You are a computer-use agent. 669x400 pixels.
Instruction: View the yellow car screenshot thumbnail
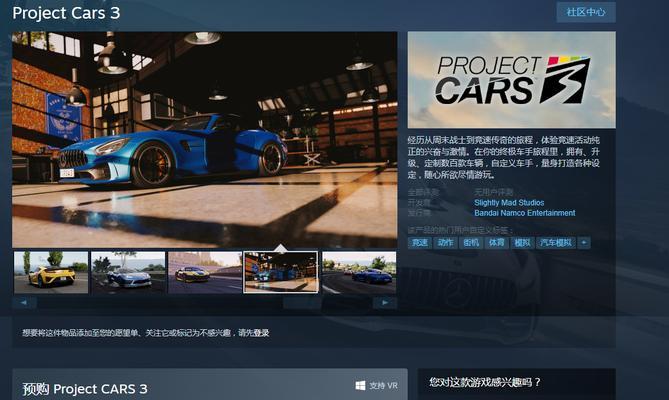(51, 272)
